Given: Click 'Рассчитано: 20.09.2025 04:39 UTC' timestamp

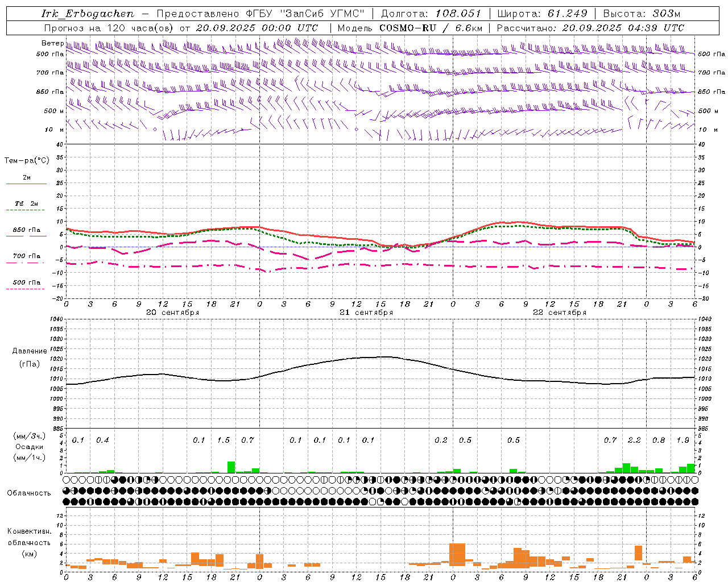Looking at the screenshot, I should click(590, 28).
